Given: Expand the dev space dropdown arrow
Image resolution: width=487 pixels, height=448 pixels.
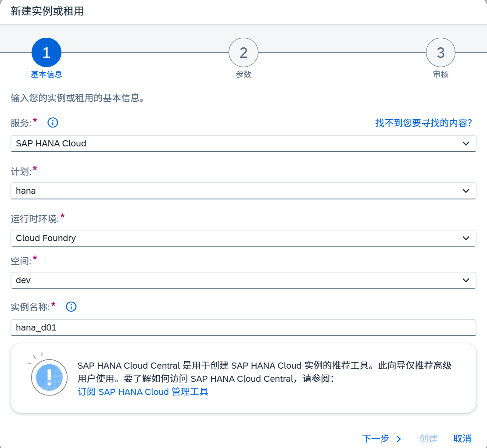Looking at the screenshot, I should pos(466,280).
